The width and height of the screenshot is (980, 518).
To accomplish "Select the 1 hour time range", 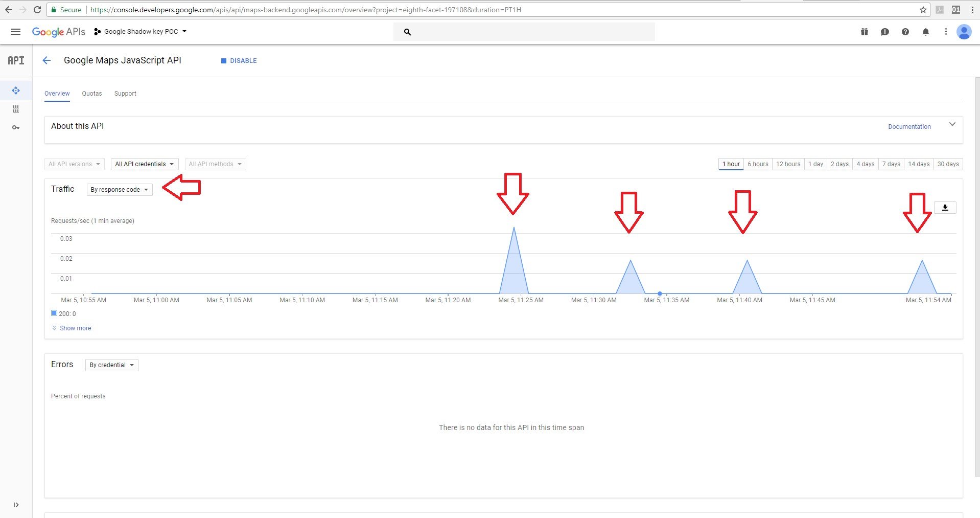I will (731, 164).
